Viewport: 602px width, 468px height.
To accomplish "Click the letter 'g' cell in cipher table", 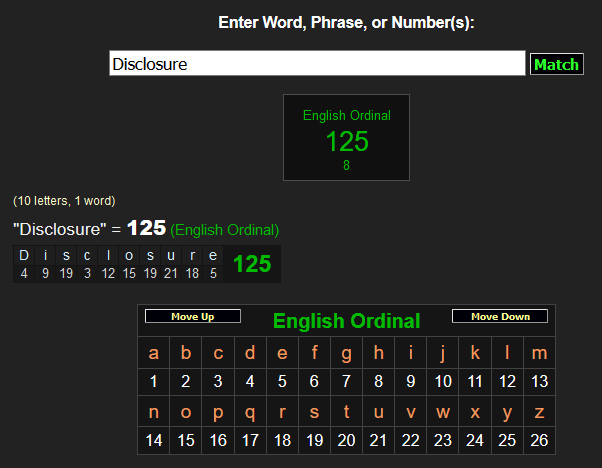I will (346, 352).
